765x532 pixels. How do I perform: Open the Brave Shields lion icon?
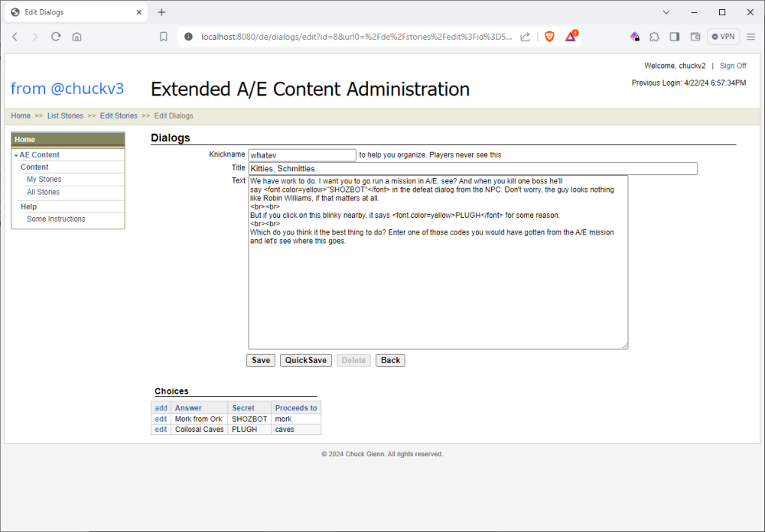[549, 37]
